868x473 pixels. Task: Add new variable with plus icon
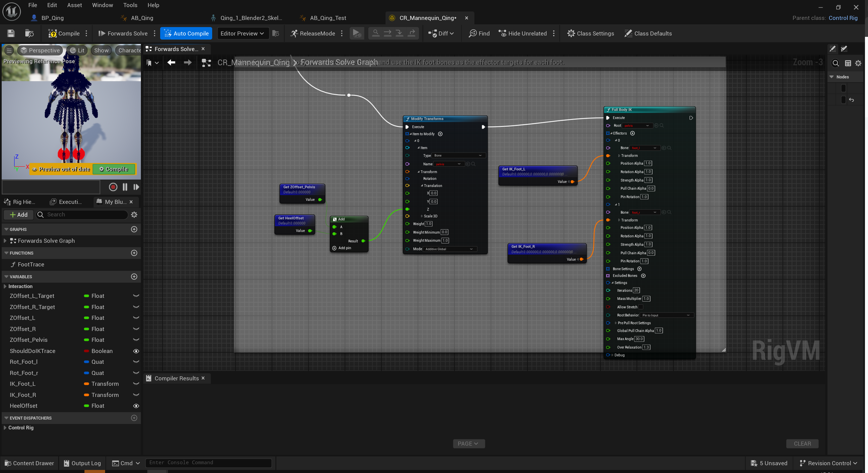coord(134,277)
